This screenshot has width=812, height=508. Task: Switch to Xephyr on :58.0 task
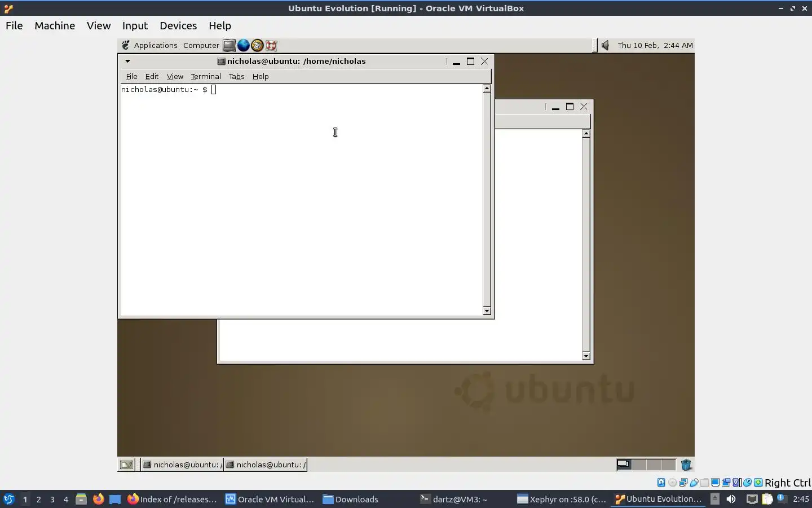pos(562,499)
